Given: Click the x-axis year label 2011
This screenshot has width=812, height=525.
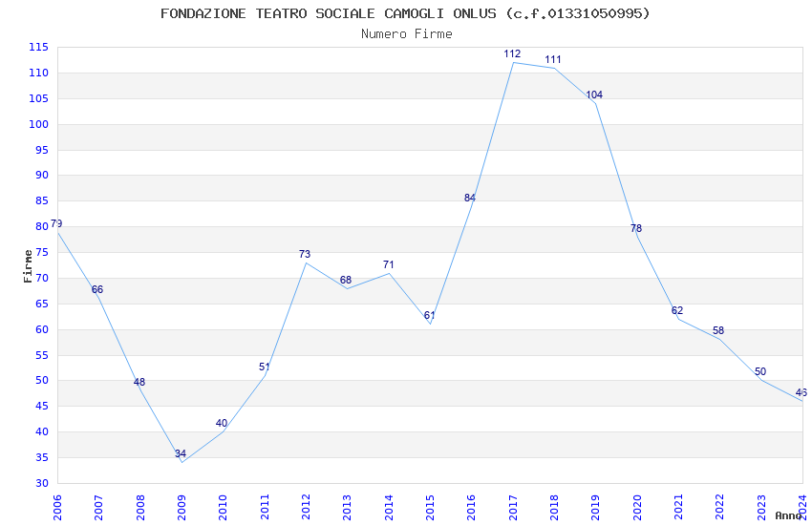Looking at the screenshot, I should point(264,507).
